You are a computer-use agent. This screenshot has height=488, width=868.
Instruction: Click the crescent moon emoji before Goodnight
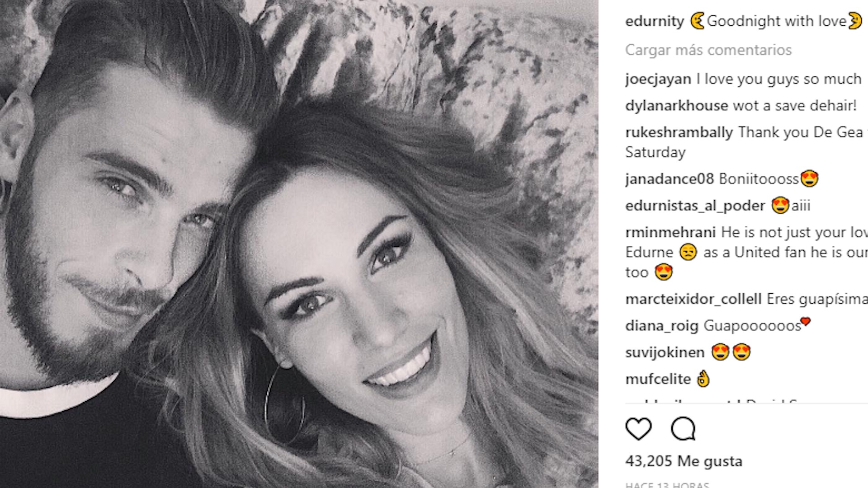click(697, 21)
